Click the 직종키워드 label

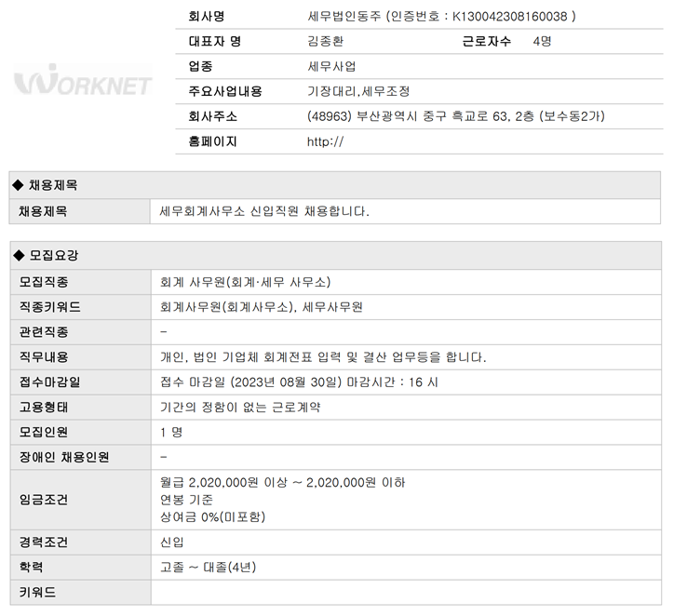49,307
